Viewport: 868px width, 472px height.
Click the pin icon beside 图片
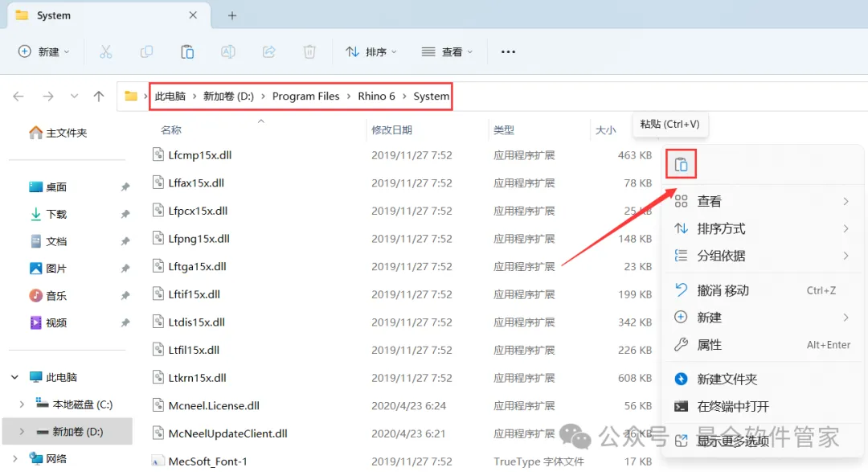tap(125, 269)
